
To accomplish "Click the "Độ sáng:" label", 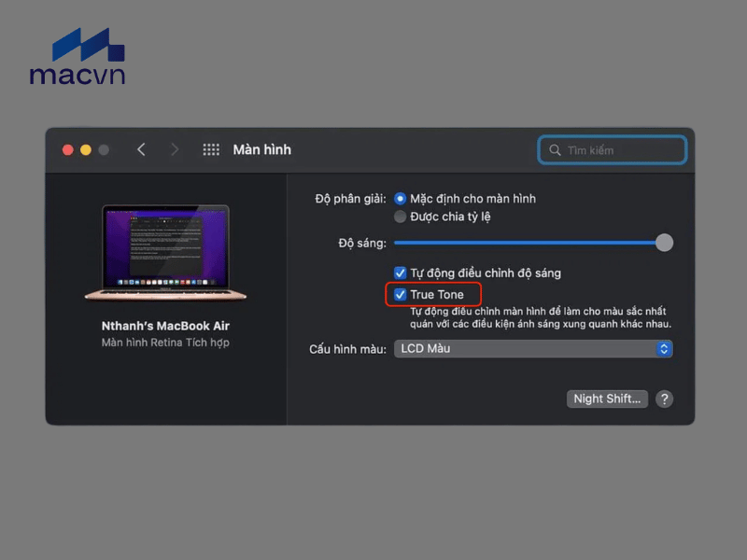I will (x=362, y=243).
